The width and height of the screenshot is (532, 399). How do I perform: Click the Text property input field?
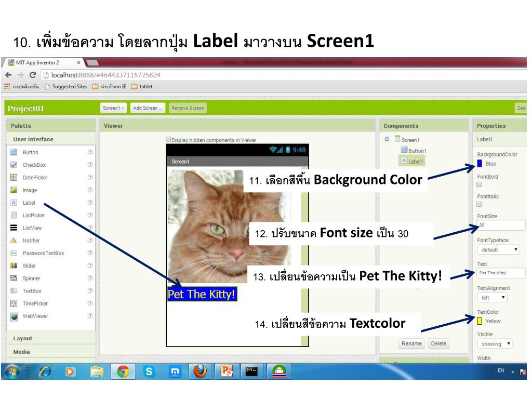pyautogui.click(x=501, y=273)
